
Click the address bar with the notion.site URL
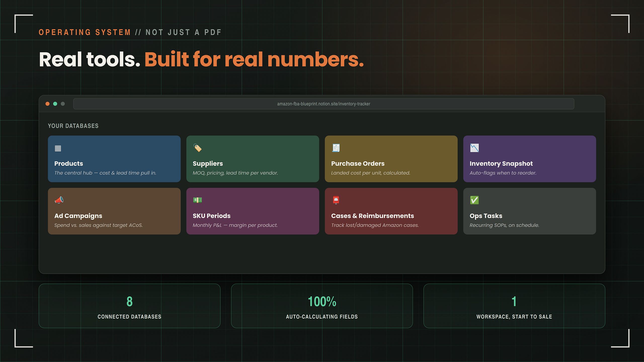324,104
